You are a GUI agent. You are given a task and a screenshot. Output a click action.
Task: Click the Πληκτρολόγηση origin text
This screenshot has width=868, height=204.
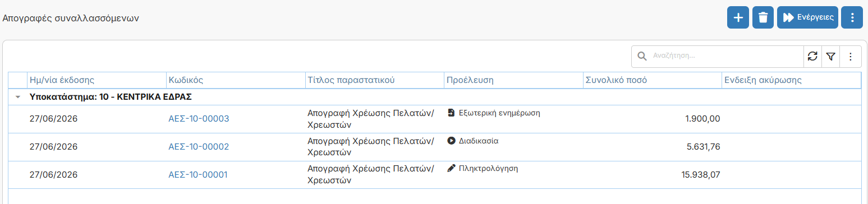[x=488, y=168]
